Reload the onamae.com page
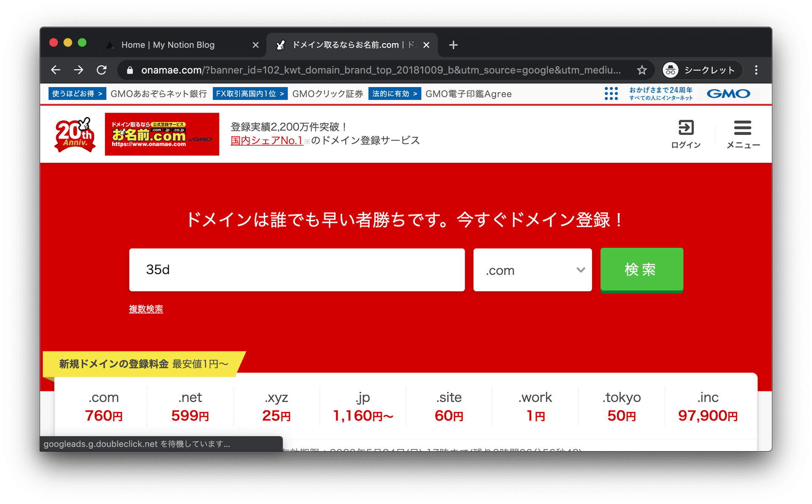This screenshot has width=812, height=504. click(101, 70)
